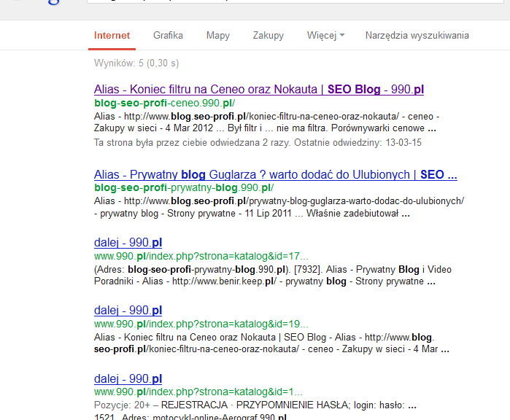510x420 pixels.
Task: Click snippet text 'Zakupy w sieci - 4 Mar 2012'
Action: tap(153, 128)
